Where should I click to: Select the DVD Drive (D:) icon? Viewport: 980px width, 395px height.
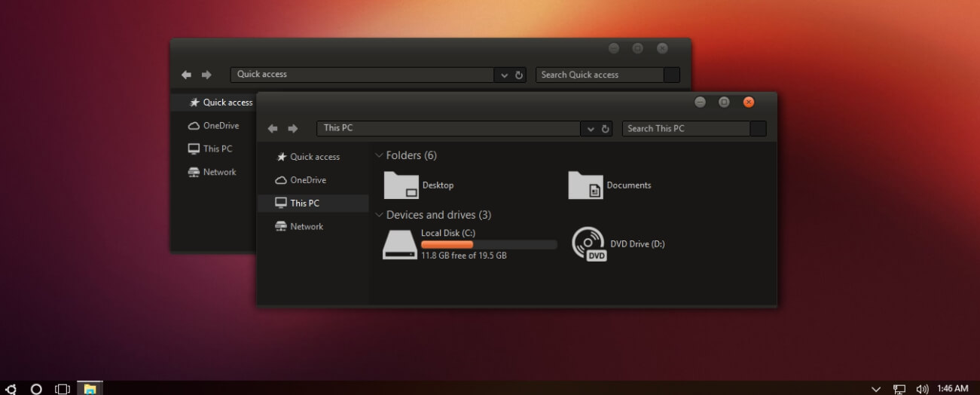coord(589,244)
